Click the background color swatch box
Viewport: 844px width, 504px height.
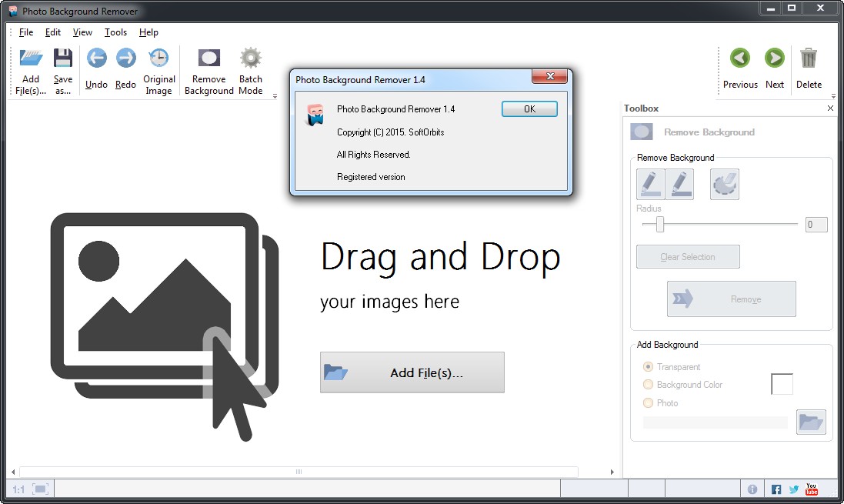point(782,384)
